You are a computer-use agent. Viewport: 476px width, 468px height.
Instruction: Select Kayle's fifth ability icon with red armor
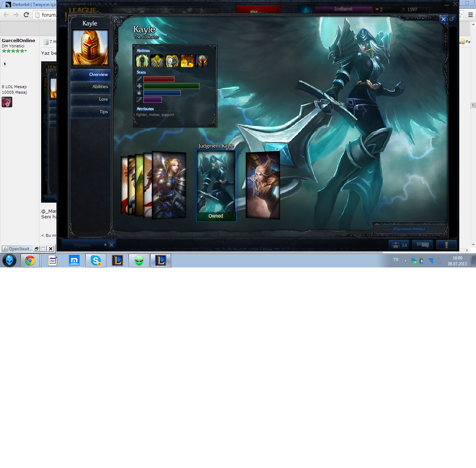(x=201, y=61)
